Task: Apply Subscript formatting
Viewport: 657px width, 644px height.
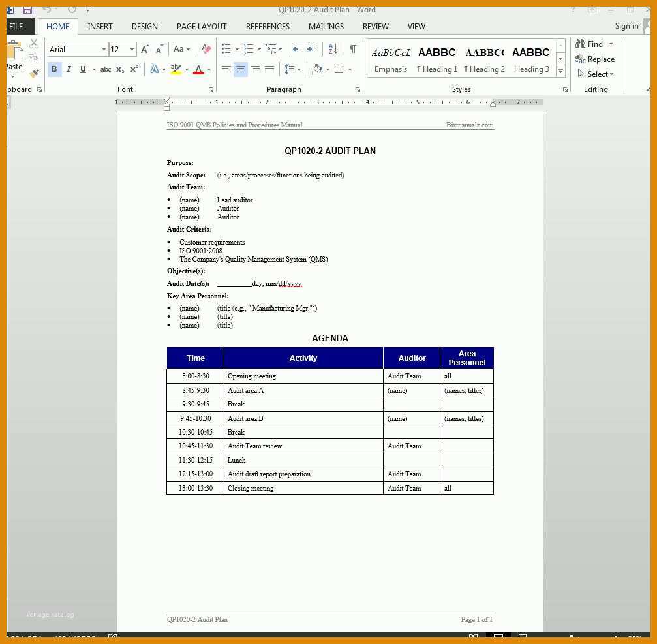Action: [120, 70]
